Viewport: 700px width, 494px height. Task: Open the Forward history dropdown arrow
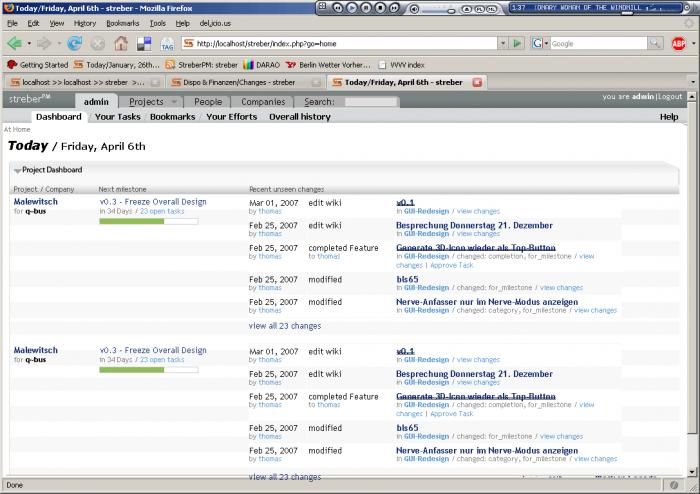click(58, 44)
